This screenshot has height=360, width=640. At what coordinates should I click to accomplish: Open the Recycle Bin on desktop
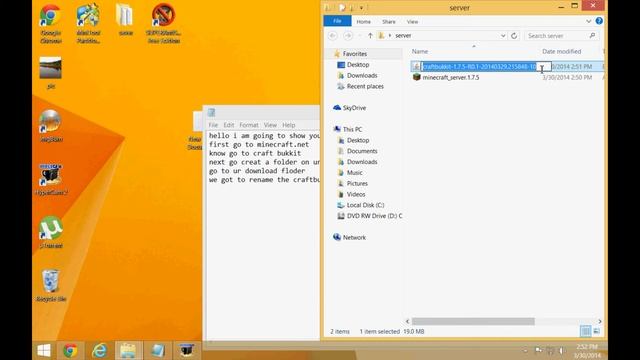coord(51,286)
